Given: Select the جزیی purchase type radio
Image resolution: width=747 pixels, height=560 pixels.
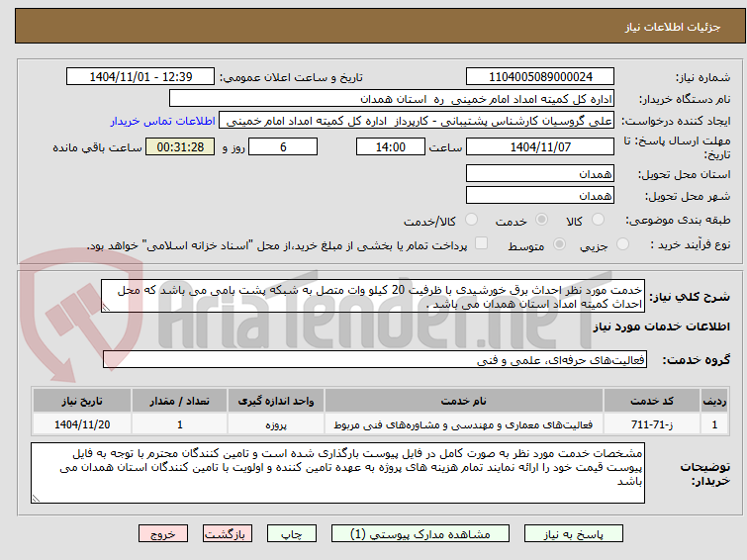Looking at the screenshot, I should click(x=622, y=244).
